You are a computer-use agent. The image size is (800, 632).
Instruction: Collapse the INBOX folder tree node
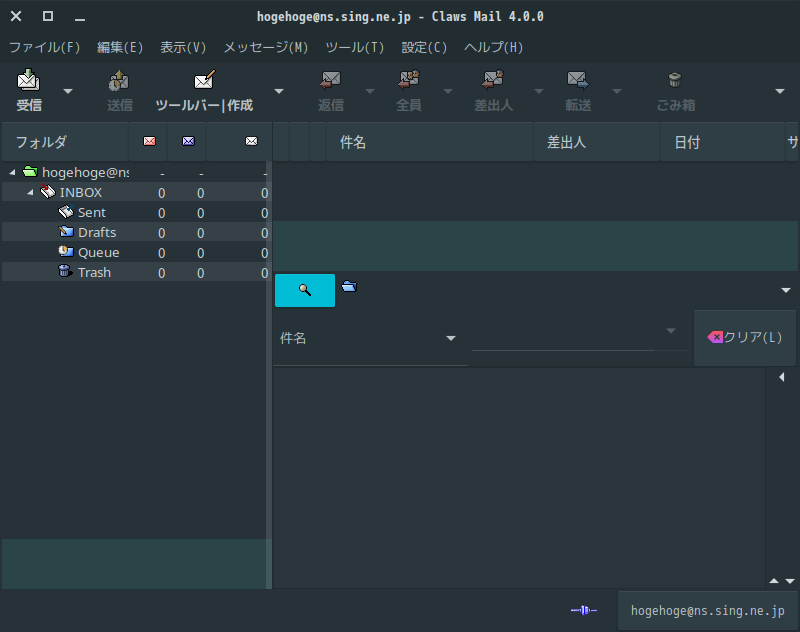[x=30, y=192]
